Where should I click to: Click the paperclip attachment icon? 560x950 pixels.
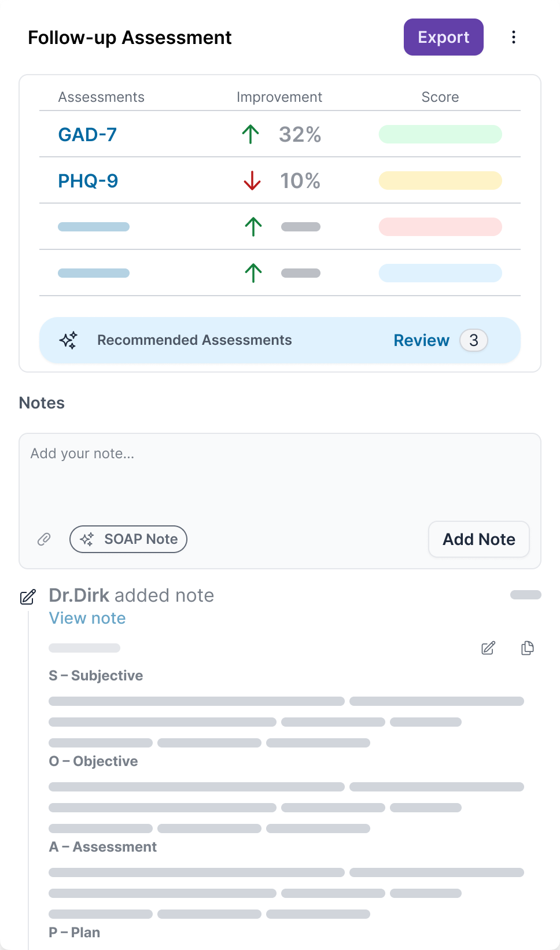point(44,539)
